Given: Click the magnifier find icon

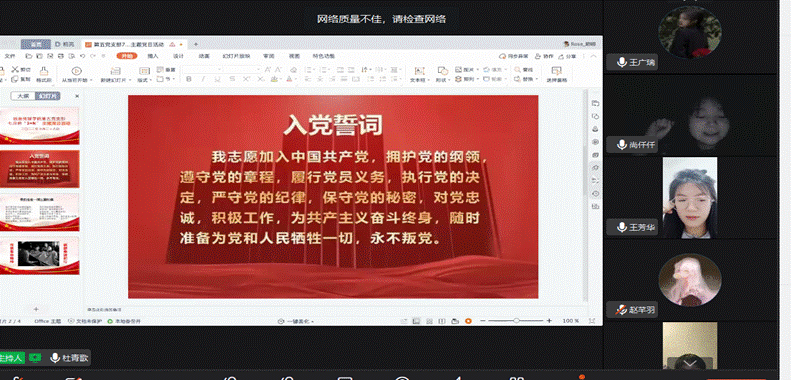Looking at the screenshot, I should click(x=517, y=69).
